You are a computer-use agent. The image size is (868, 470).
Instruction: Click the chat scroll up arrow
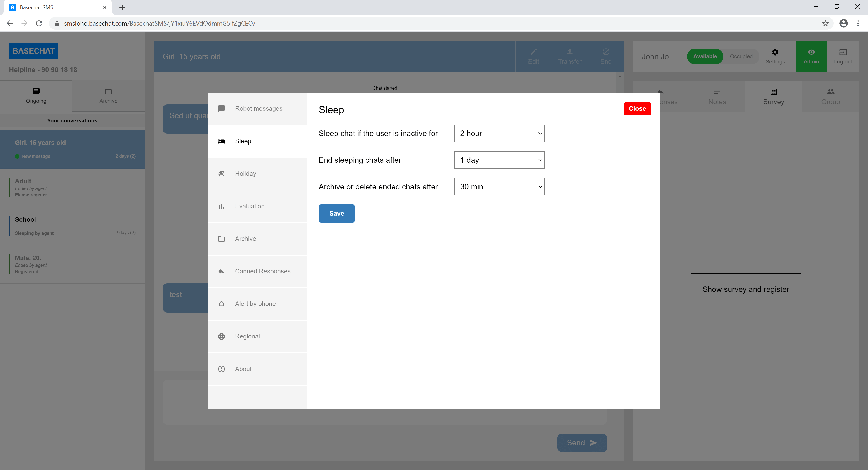pyautogui.click(x=620, y=76)
